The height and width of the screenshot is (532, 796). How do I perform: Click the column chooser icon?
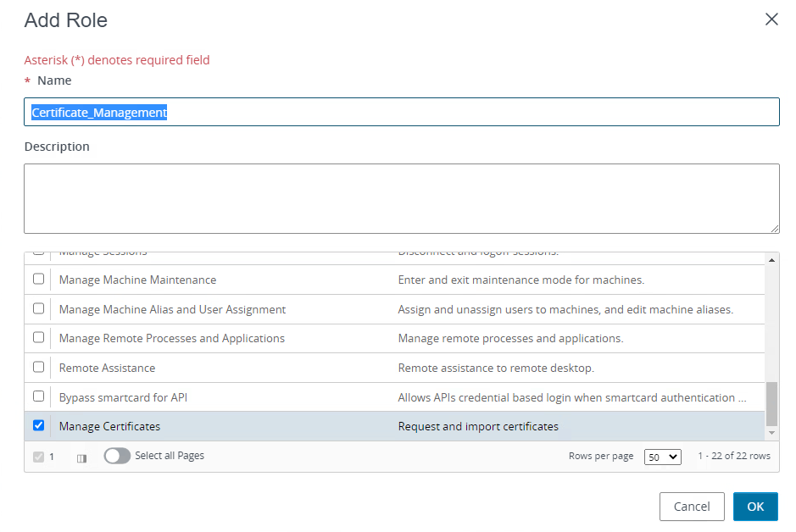[x=81, y=458]
